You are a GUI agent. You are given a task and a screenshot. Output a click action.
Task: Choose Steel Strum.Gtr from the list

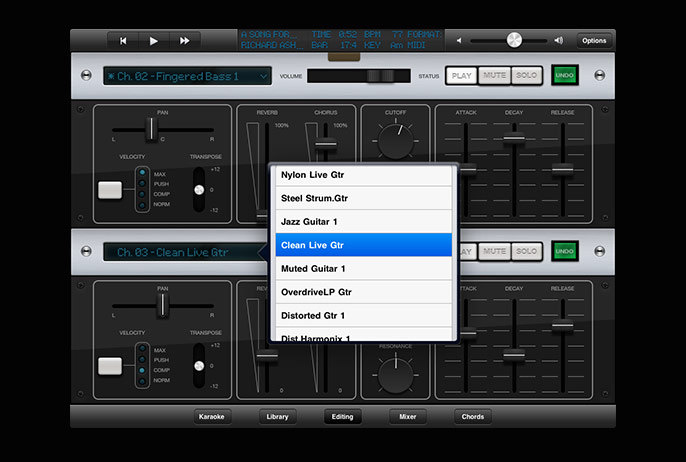coord(364,198)
